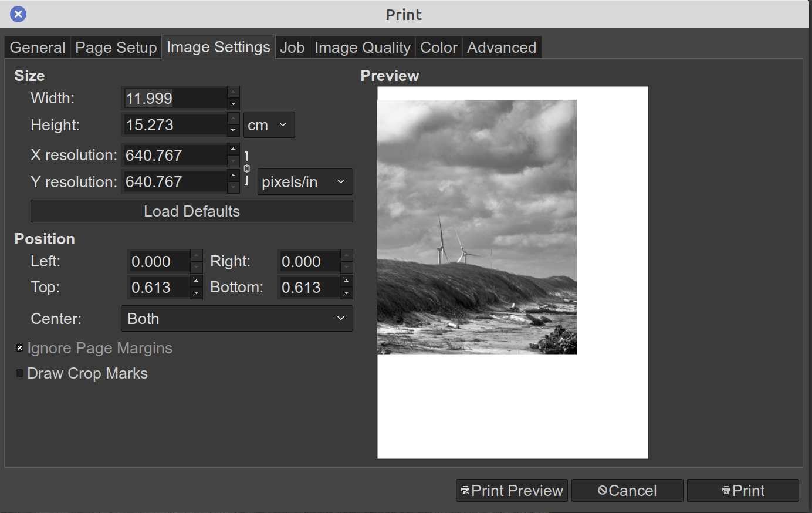This screenshot has height=513, width=812.
Task: Decrease Height with the down arrow
Action: [234, 131]
